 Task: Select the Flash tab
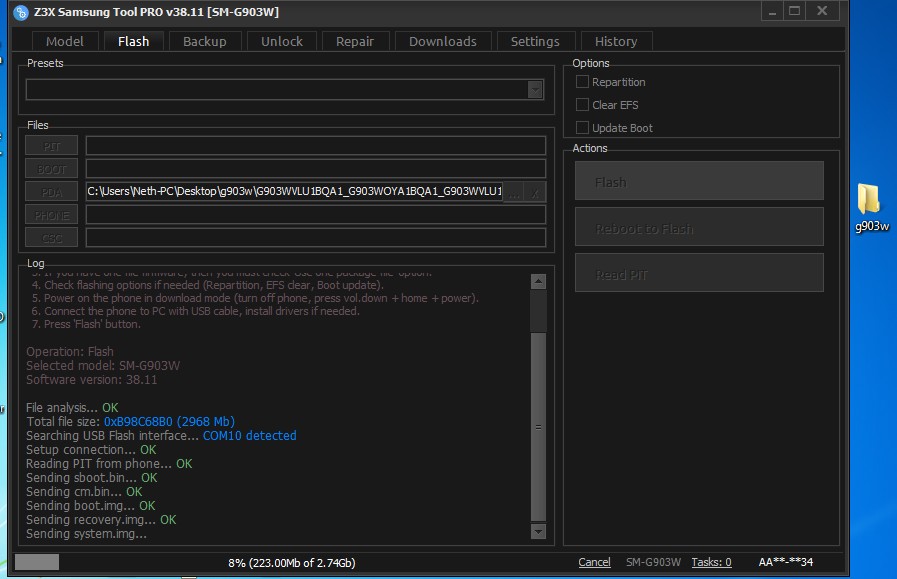coord(133,41)
